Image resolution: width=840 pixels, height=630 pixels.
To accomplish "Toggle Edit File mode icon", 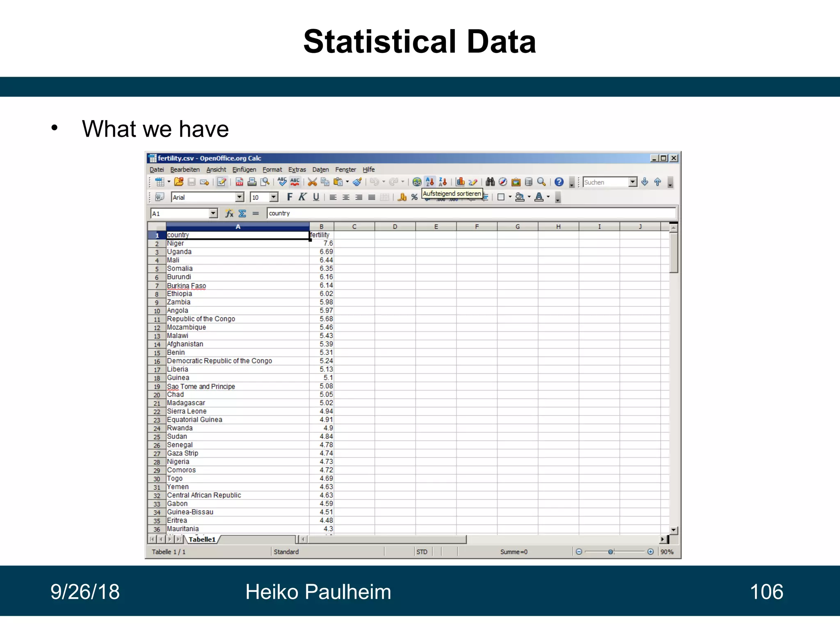I will (x=222, y=182).
